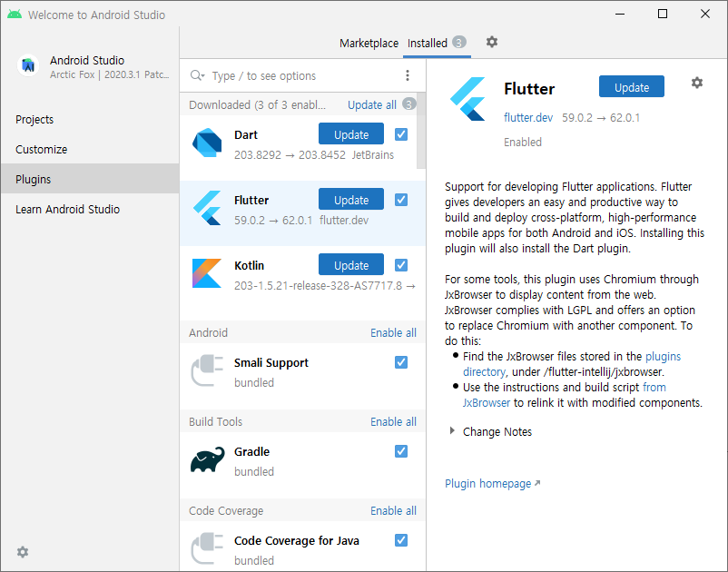The width and height of the screenshot is (728, 572).
Task: Select the Smali Support plugin name
Action: click(271, 362)
